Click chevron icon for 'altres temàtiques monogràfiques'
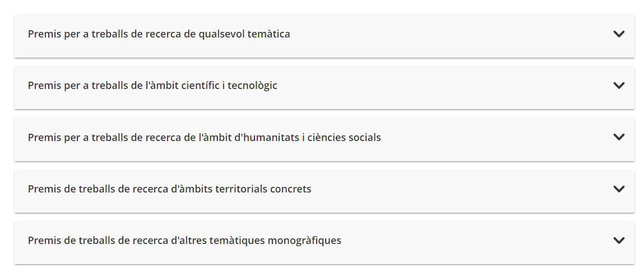The image size is (644, 277). tap(619, 240)
